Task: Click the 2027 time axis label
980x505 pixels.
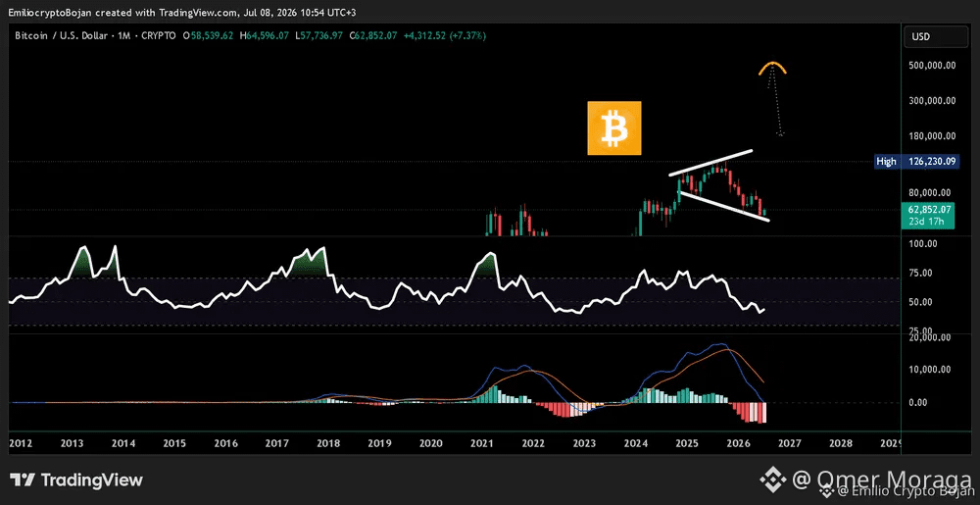Action: click(789, 443)
